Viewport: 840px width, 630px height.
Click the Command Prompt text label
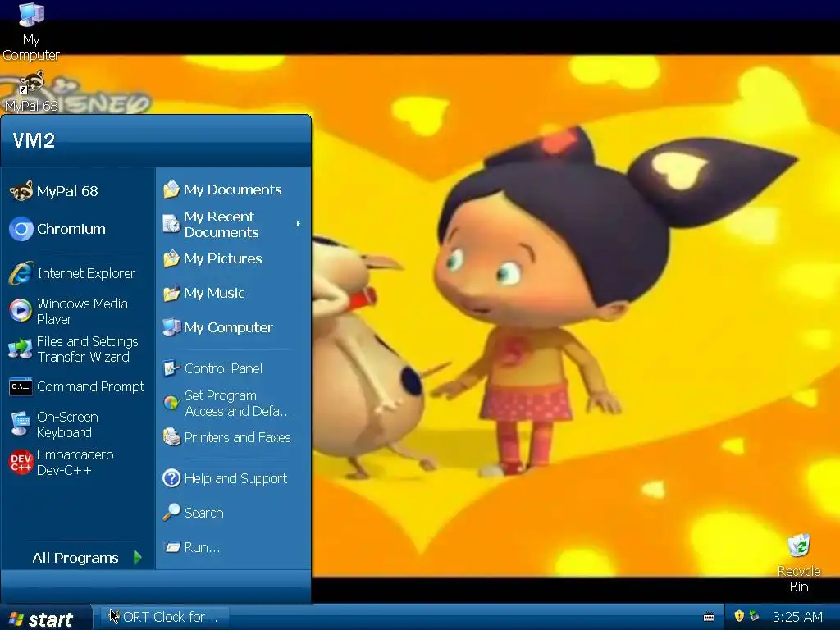click(x=90, y=387)
